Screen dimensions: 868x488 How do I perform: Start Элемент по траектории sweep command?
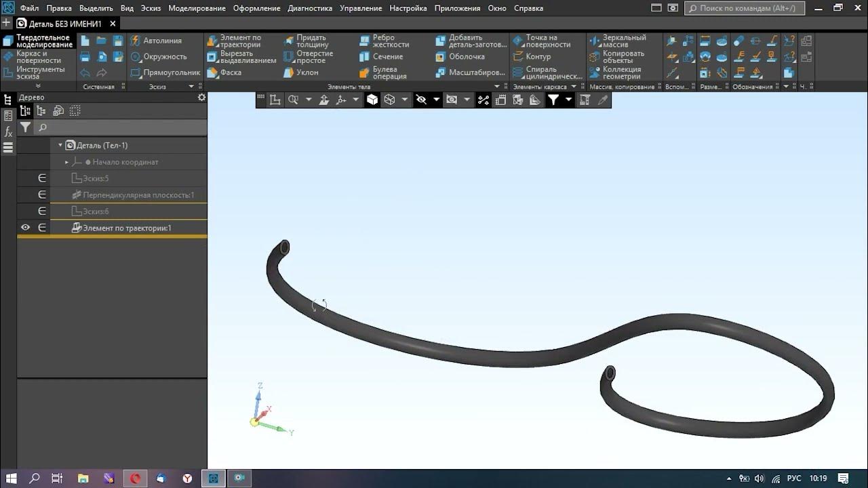point(235,41)
